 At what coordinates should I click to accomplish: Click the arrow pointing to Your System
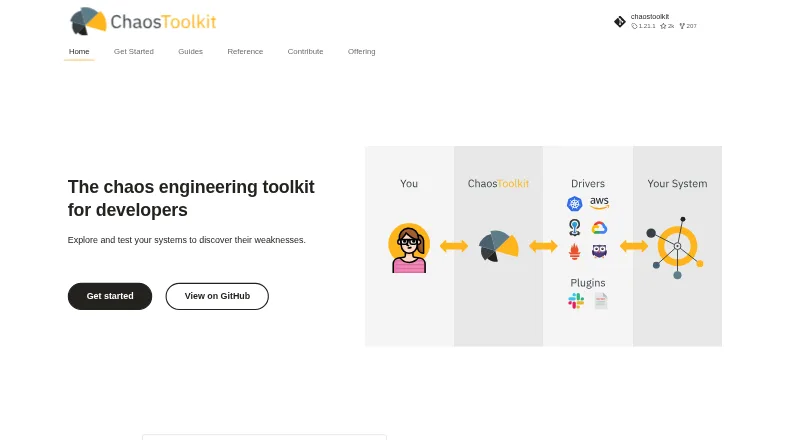point(634,246)
